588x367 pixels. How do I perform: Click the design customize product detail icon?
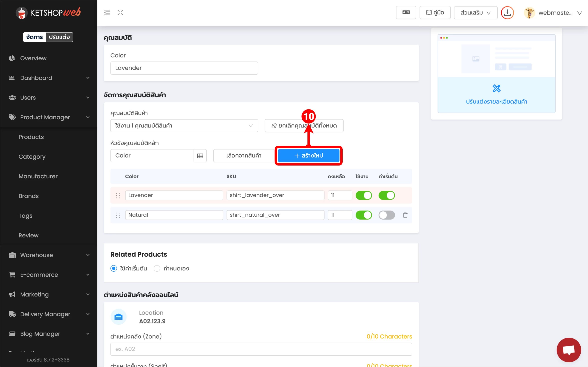496,88
